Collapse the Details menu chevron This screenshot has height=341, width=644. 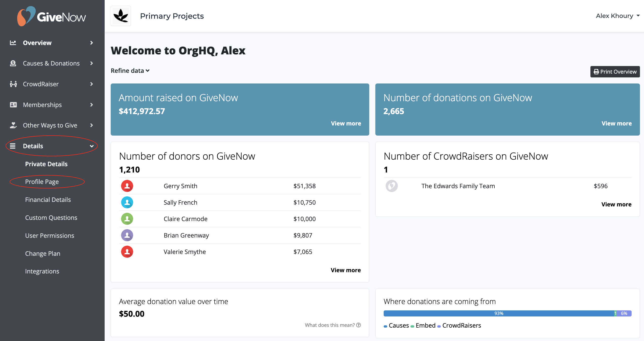pos(91,146)
